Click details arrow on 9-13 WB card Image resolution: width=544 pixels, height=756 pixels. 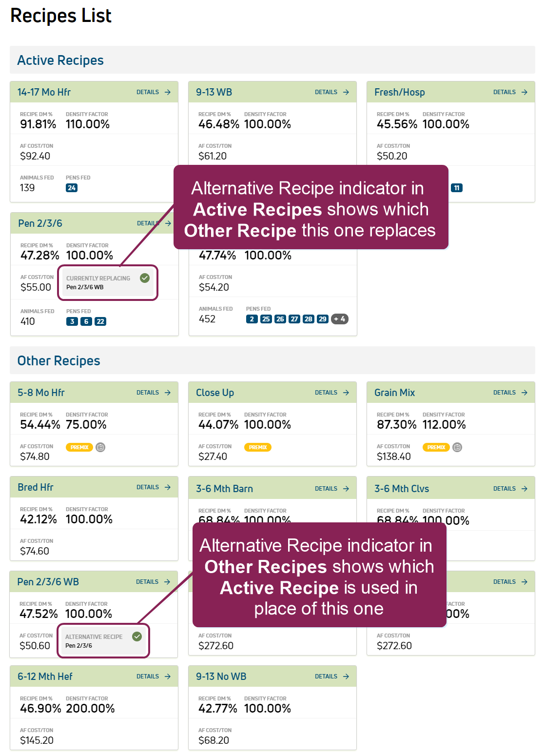[346, 92]
